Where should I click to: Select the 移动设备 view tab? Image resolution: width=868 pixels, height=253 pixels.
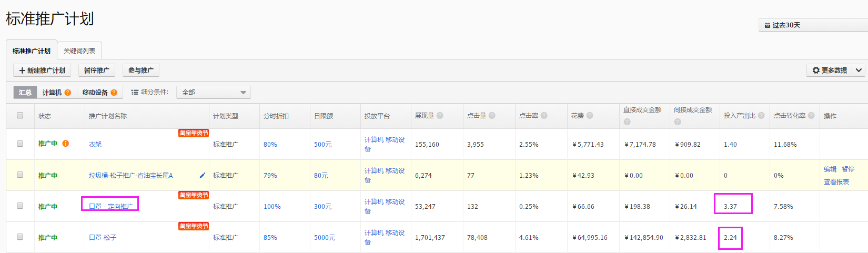(x=95, y=93)
